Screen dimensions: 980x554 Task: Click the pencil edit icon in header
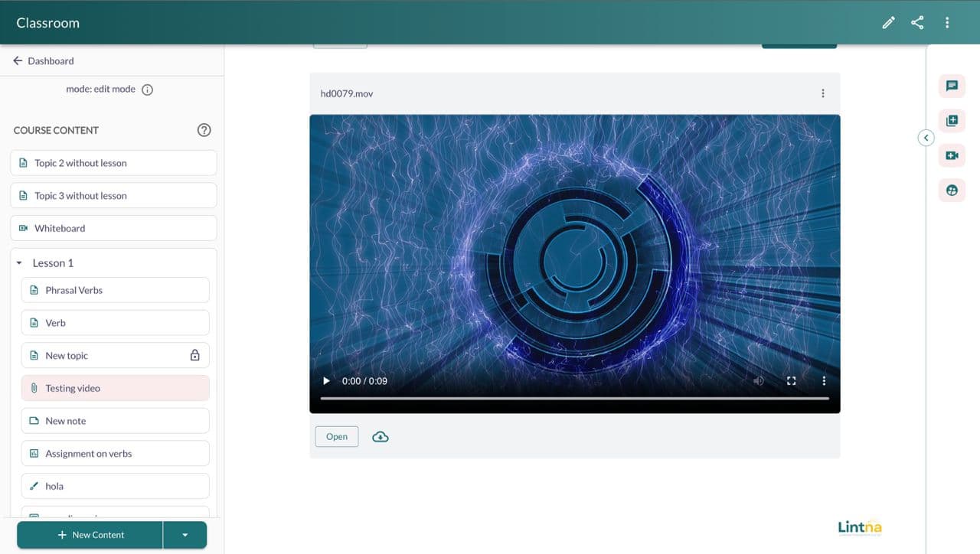pyautogui.click(x=888, y=23)
